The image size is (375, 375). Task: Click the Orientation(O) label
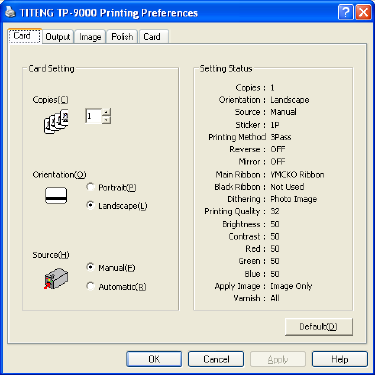[59, 175]
